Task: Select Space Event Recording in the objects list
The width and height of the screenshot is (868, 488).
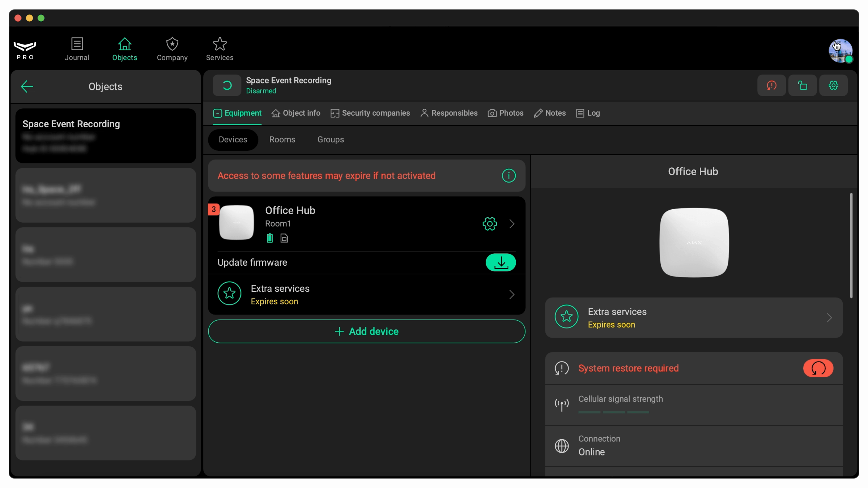Action: click(106, 136)
